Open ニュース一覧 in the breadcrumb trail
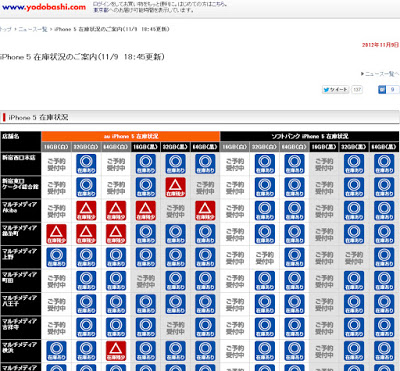The width and height of the screenshot is (400, 371). pyautogui.click(x=33, y=29)
